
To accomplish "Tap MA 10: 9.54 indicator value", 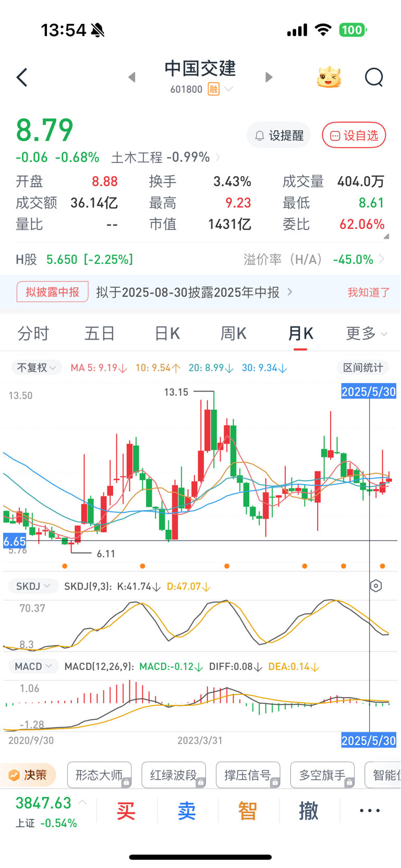I will tap(158, 368).
